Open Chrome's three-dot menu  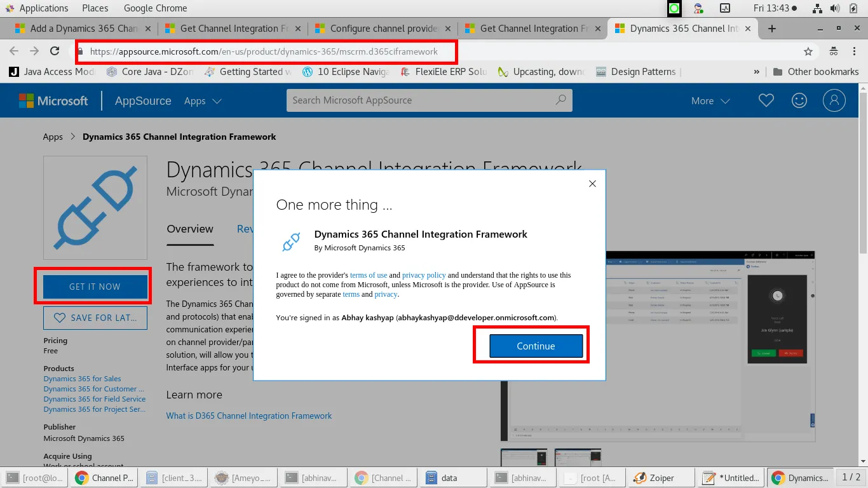(x=853, y=51)
